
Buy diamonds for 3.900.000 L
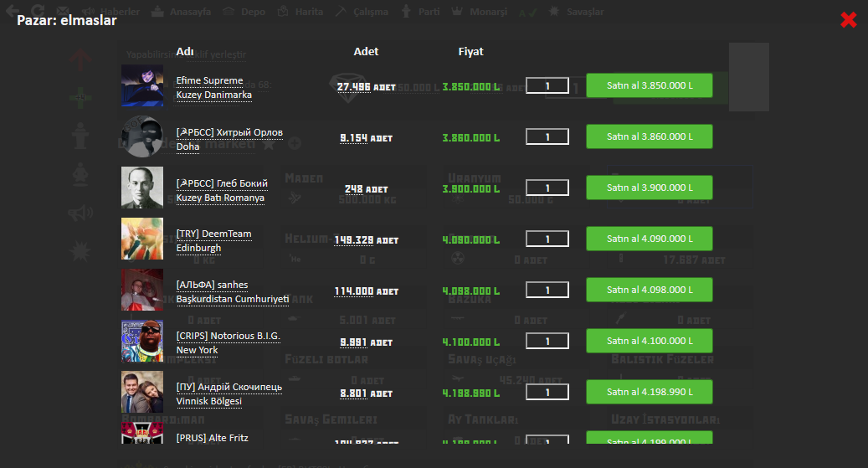tap(649, 188)
